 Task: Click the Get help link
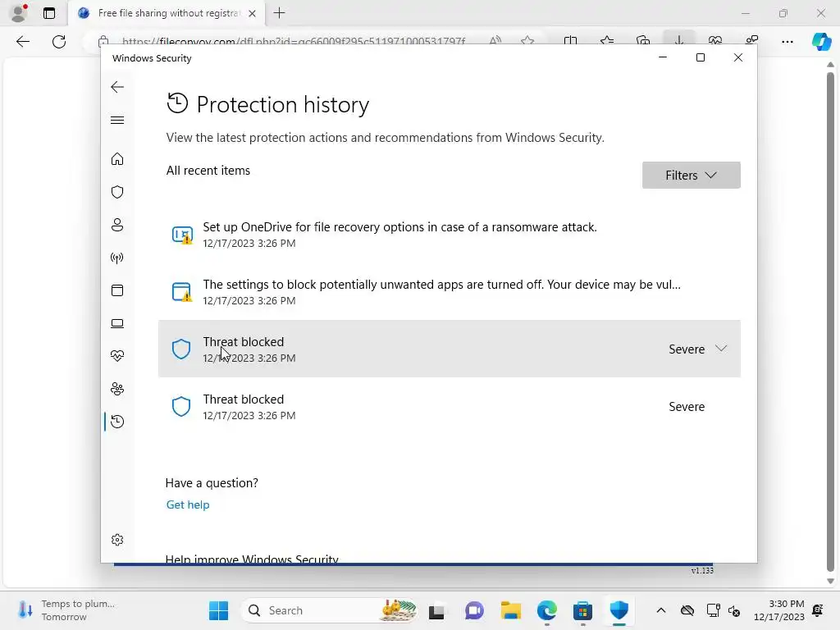pos(188,504)
